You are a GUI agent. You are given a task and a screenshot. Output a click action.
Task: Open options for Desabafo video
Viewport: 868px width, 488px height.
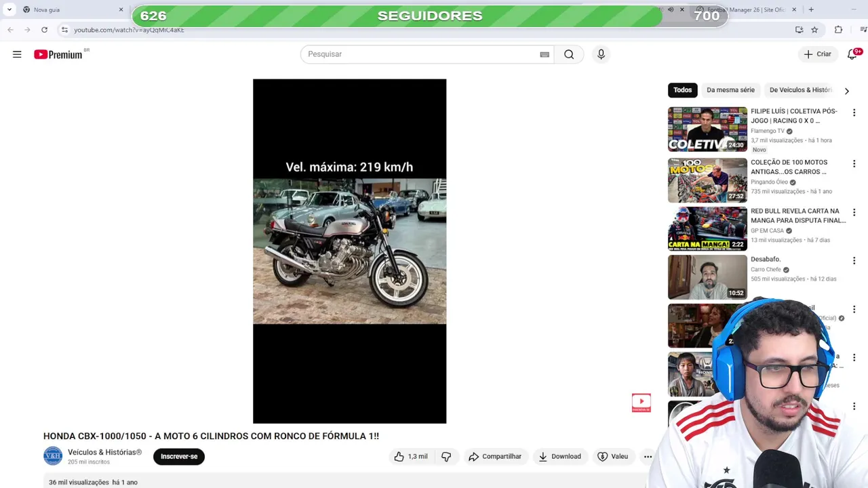click(854, 261)
